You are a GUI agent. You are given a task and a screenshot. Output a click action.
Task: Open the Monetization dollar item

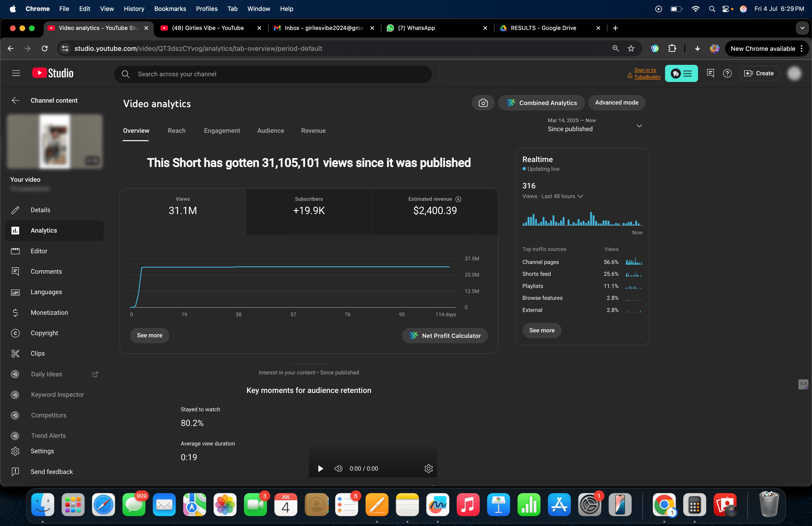(49, 312)
